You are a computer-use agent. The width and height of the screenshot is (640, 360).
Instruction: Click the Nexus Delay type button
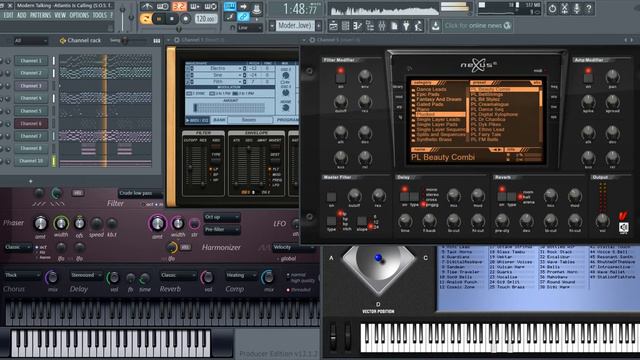pos(414,196)
